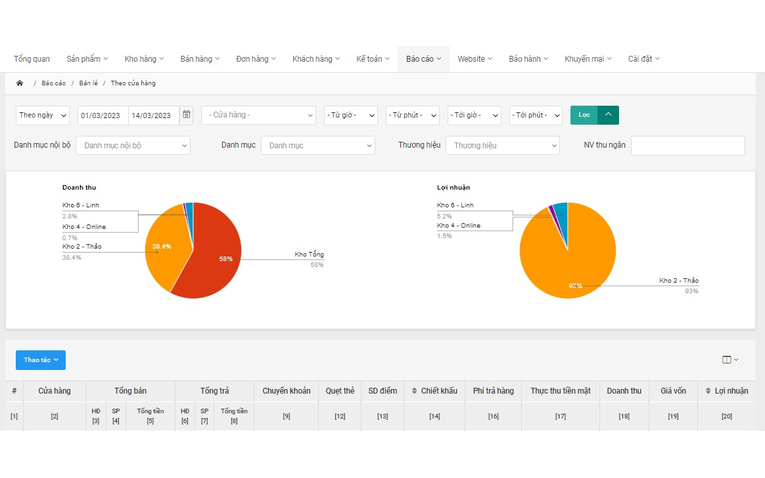The width and height of the screenshot is (765, 478).
Task: Open the calendar date picker icon
Action: [186, 115]
